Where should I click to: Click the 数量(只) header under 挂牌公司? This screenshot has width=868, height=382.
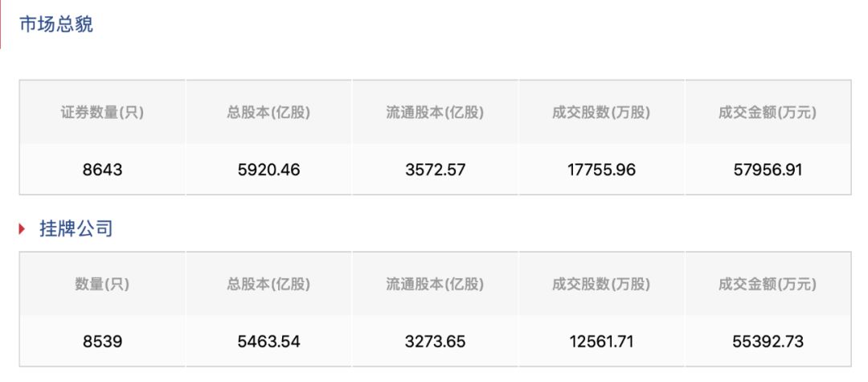[102, 284]
